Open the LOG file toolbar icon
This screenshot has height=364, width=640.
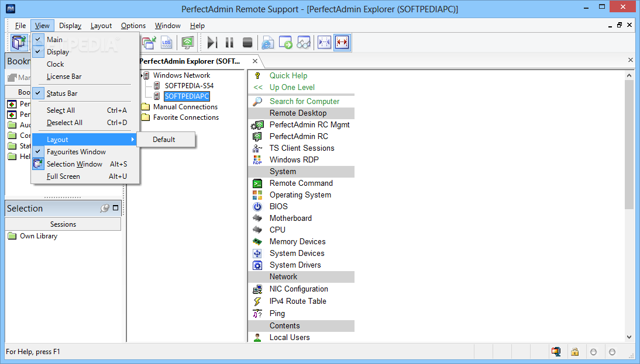[x=167, y=43]
